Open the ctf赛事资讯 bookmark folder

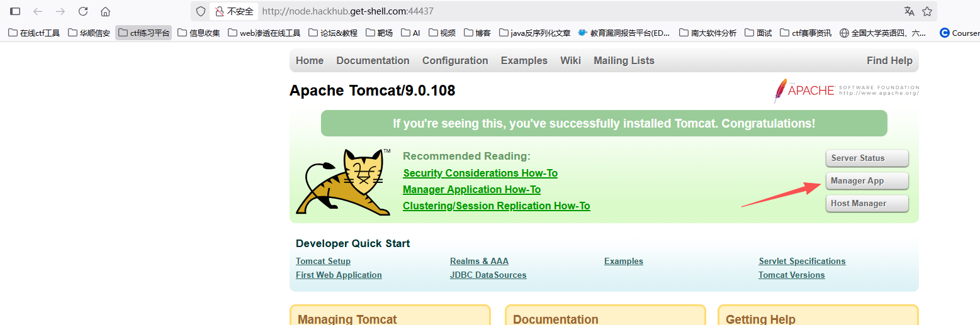point(806,33)
